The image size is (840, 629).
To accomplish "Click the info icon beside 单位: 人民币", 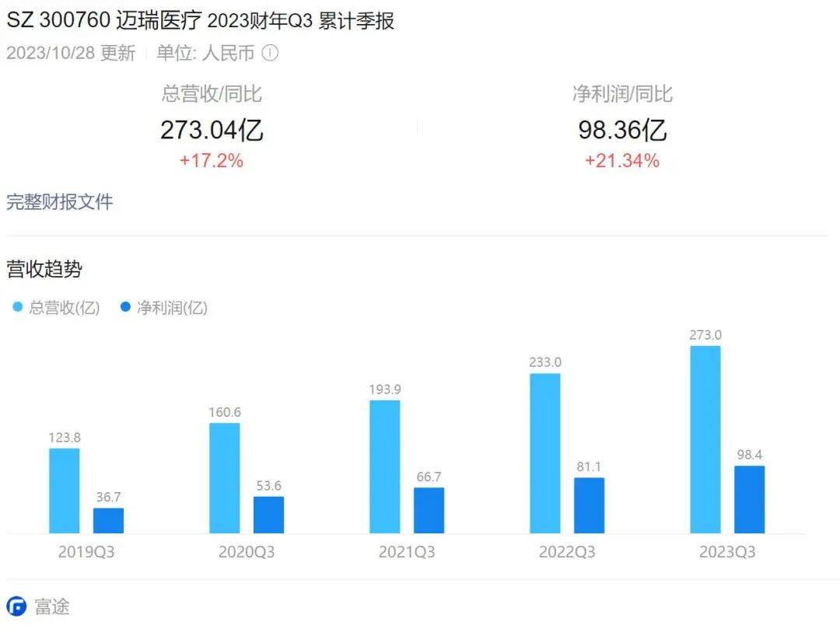I will 270,53.
